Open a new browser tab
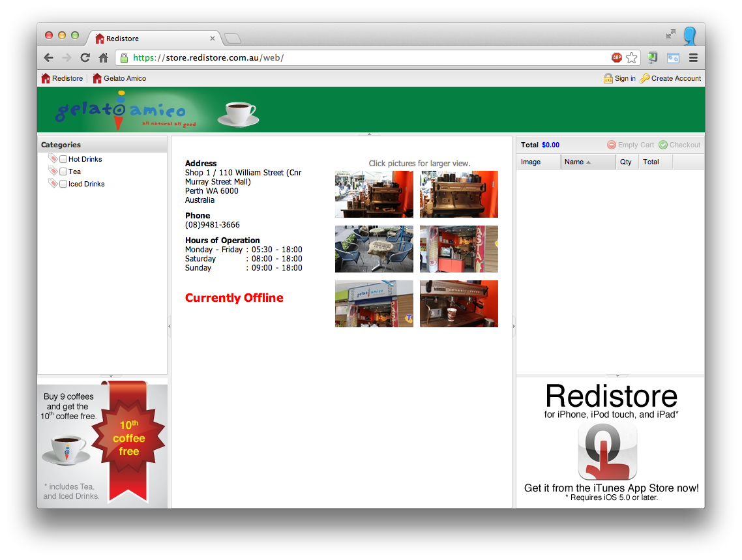 coord(232,38)
